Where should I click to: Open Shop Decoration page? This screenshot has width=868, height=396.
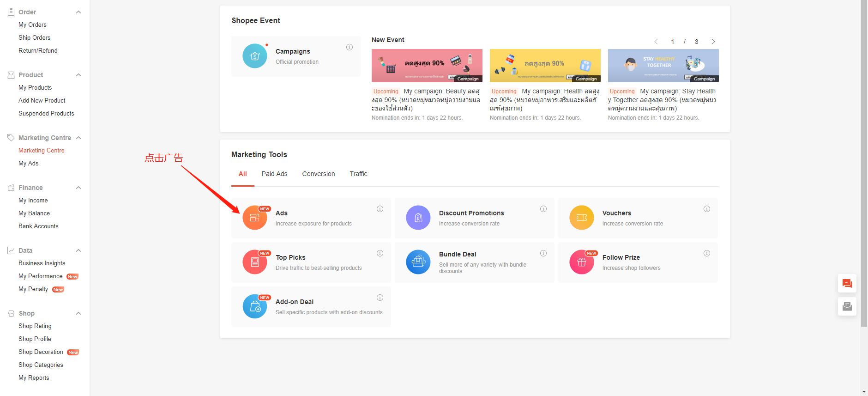pyautogui.click(x=41, y=352)
